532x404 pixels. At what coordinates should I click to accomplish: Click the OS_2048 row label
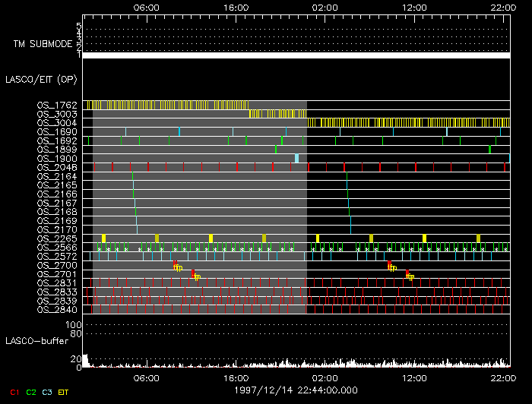pyautogui.click(x=56, y=167)
